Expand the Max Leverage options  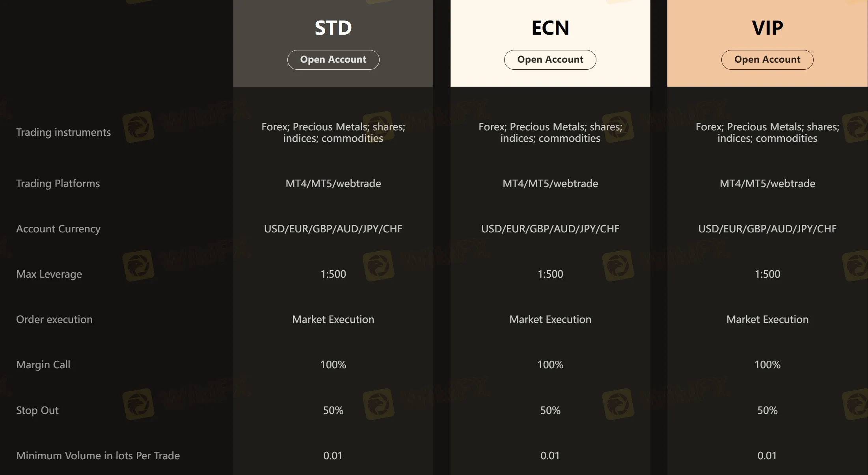click(x=48, y=273)
